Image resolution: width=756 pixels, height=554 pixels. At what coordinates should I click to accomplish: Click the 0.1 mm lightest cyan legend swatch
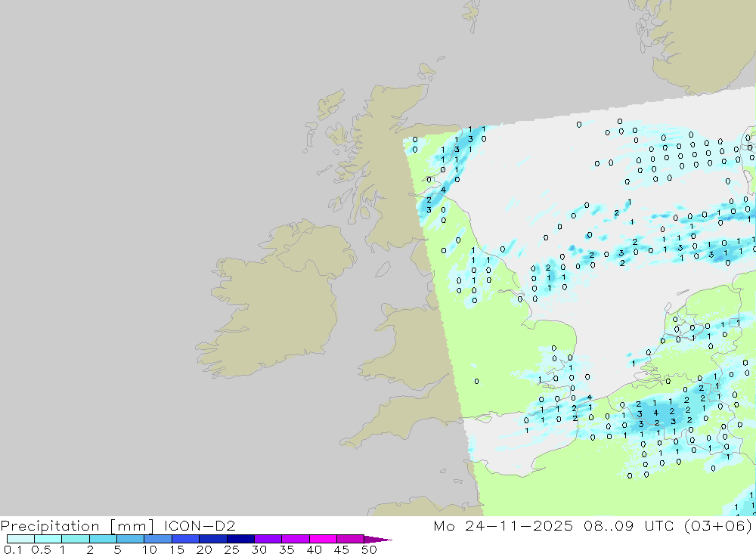[x=20, y=540]
